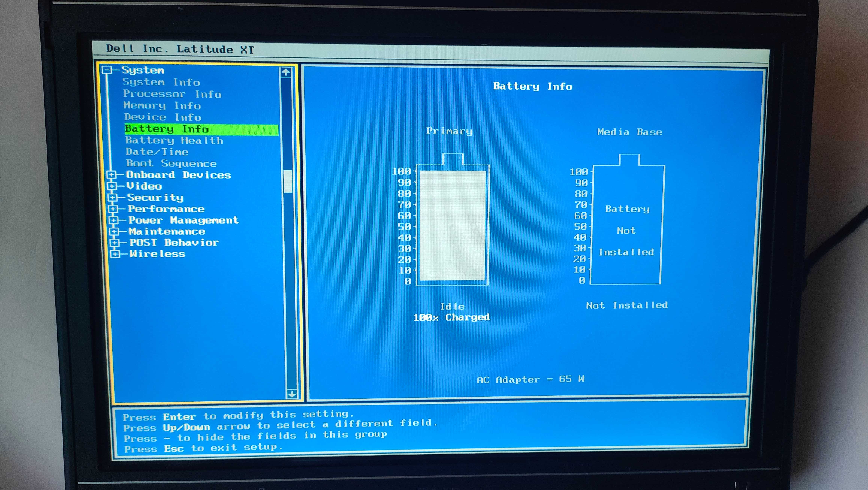Click Not Installed status below Media Base

point(627,305)
